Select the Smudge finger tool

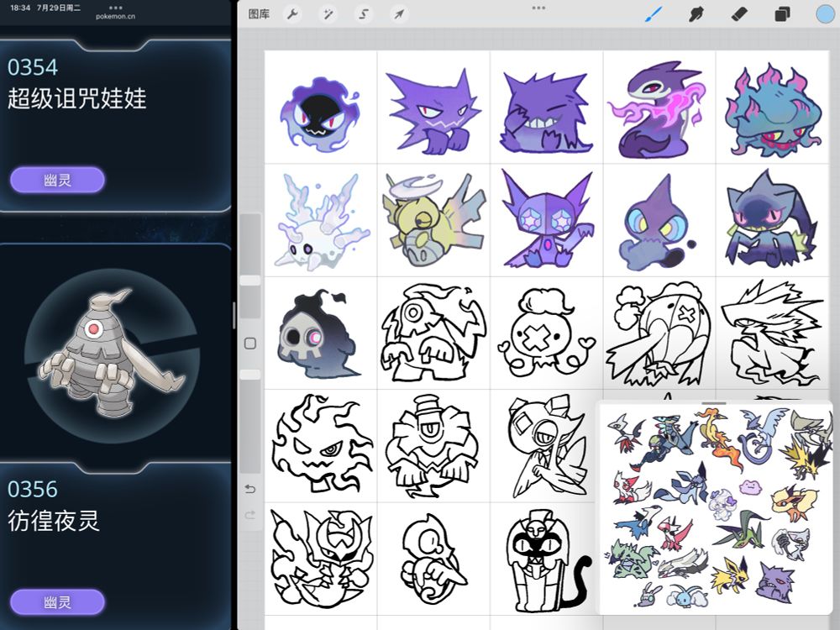[696, 14]
